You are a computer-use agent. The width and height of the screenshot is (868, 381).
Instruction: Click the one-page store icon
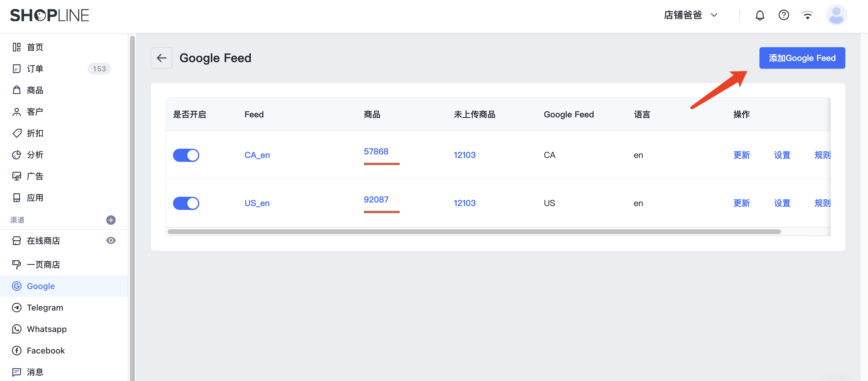[x=16, y=265]
